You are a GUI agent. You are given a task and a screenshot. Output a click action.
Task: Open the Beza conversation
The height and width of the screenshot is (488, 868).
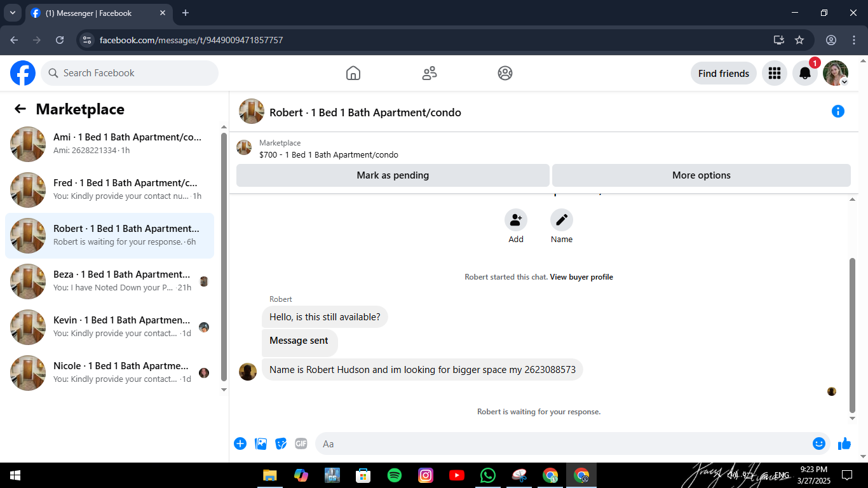109,281
